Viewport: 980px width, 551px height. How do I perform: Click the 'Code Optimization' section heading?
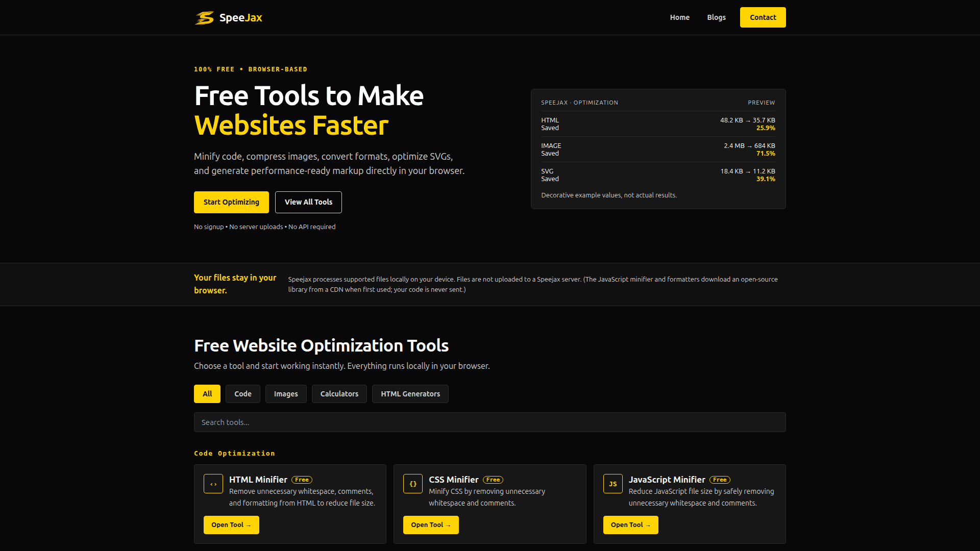(x=234, y=454)
